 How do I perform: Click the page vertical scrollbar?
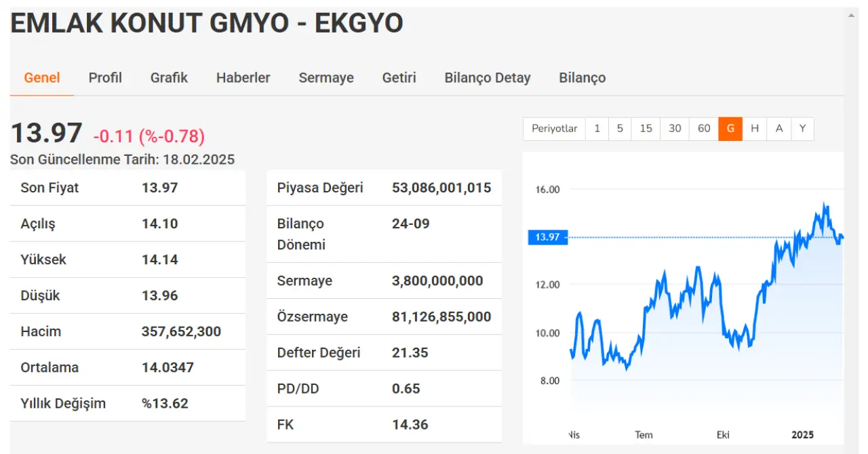tap(852, 203)
